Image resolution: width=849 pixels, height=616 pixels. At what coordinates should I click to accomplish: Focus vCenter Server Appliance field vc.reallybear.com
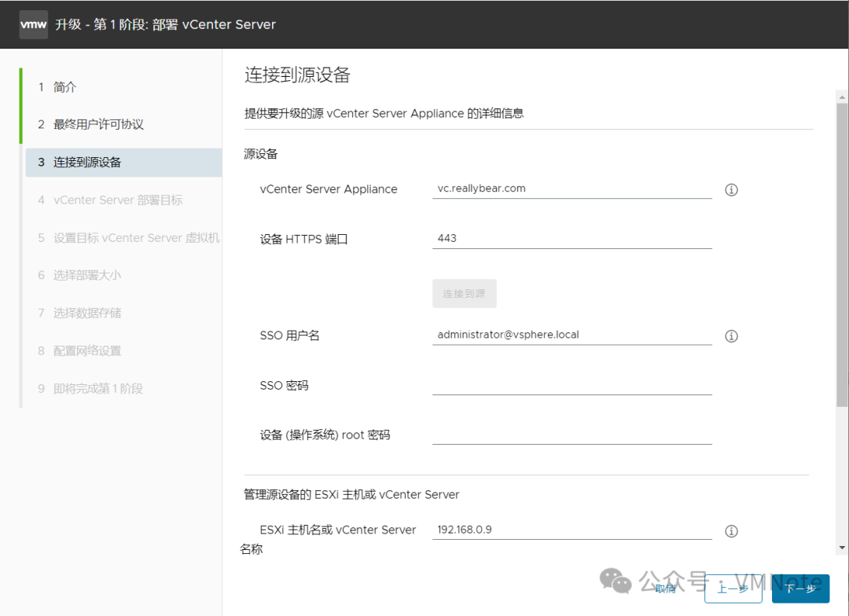[572, 189]
